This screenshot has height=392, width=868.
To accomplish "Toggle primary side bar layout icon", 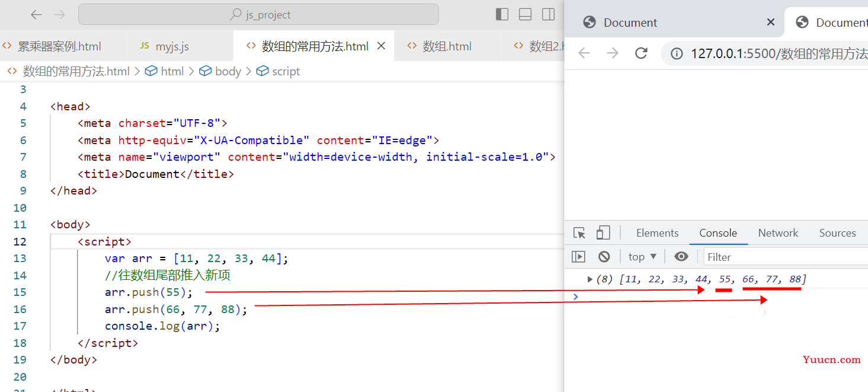I will pos(502,14).
